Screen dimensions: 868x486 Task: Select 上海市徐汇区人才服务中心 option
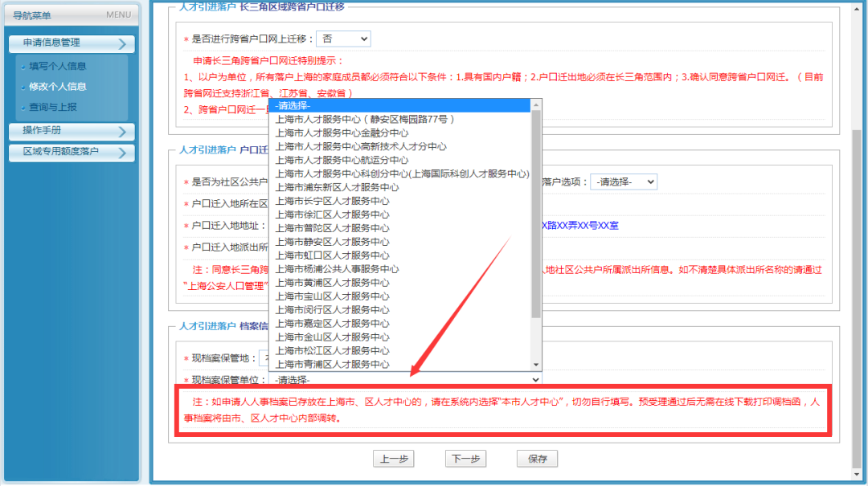tap(332, 214)
